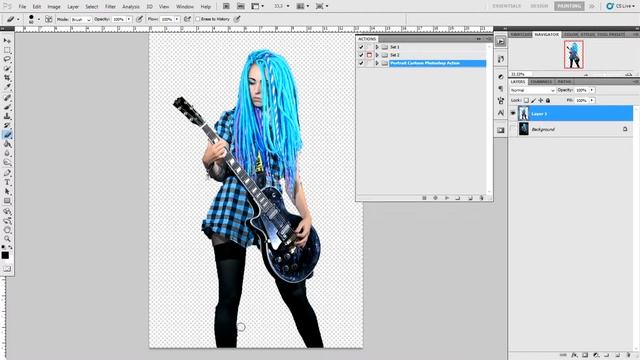The image size is (640, 360).
Task: Select the Shape tool in toolbox
Action: [x=7, y=201]
